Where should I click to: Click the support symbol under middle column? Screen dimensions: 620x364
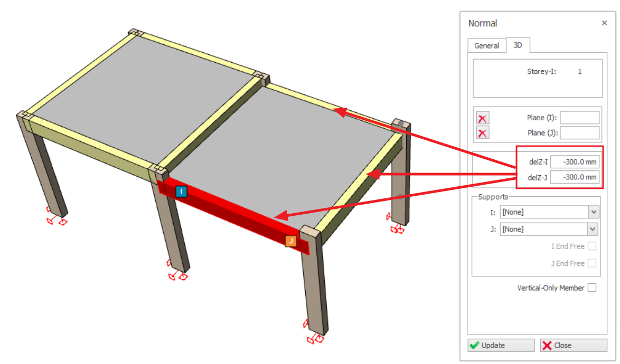point(177,272)
